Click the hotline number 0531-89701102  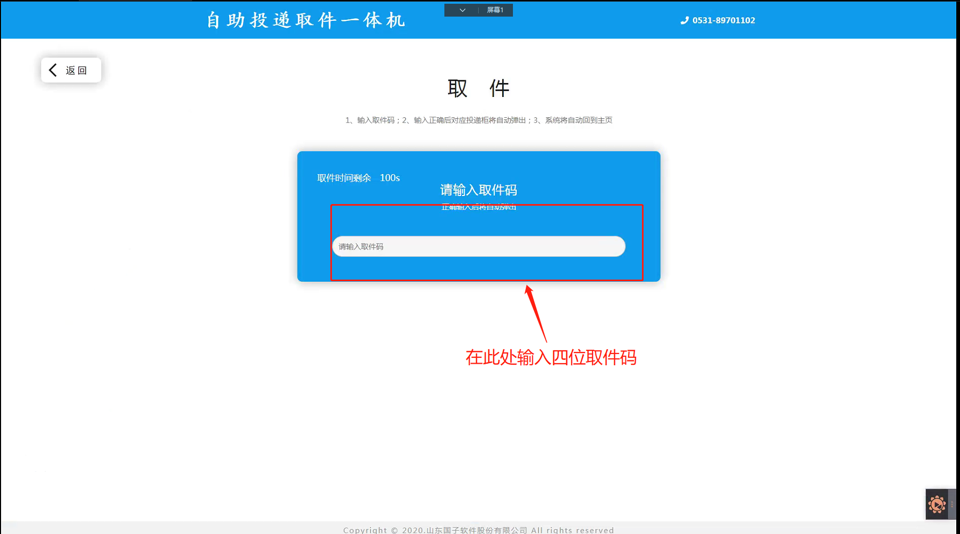pos(723,20)
